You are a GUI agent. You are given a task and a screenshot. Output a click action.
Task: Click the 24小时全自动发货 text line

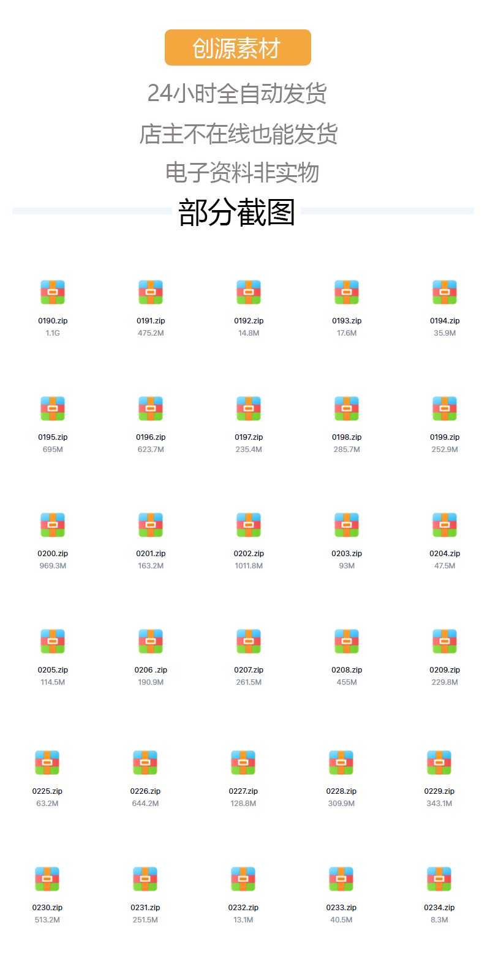coord(237,93)
